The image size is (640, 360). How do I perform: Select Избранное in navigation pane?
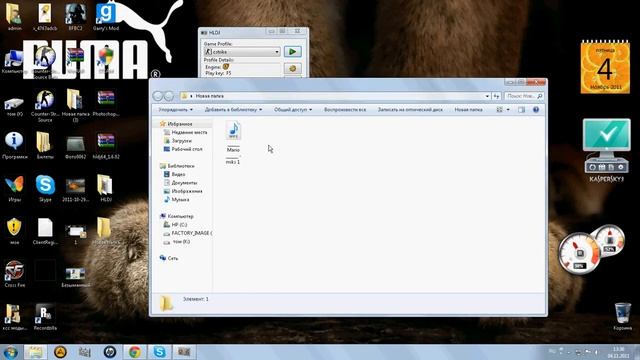[x=179, y=124]
